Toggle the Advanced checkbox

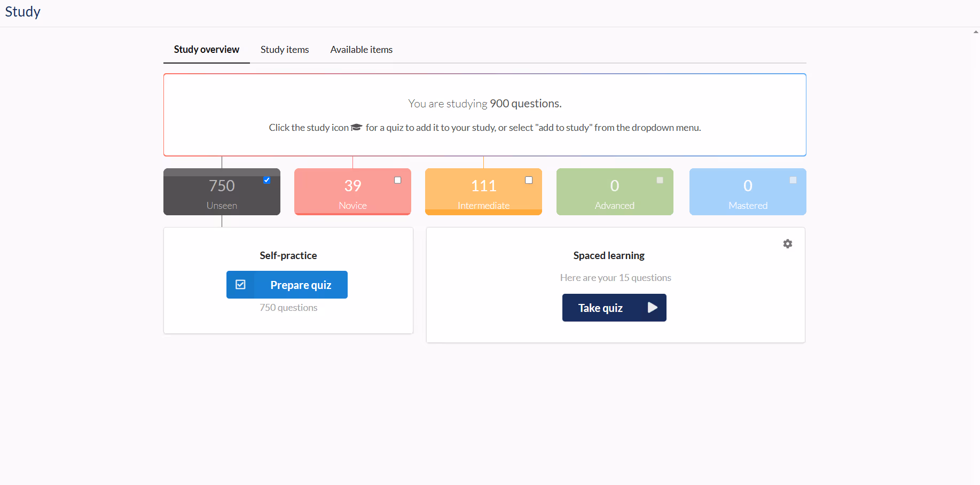[660, 180]
